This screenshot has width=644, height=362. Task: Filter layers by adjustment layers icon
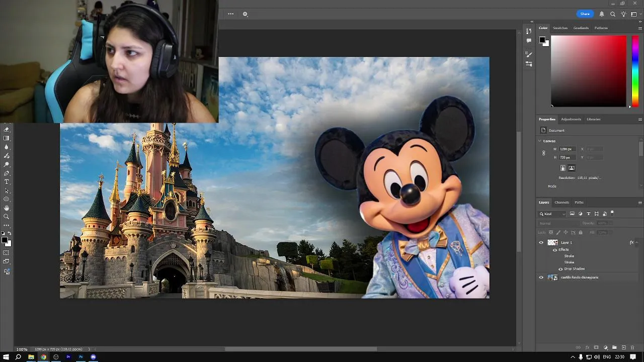pos(580,214)
